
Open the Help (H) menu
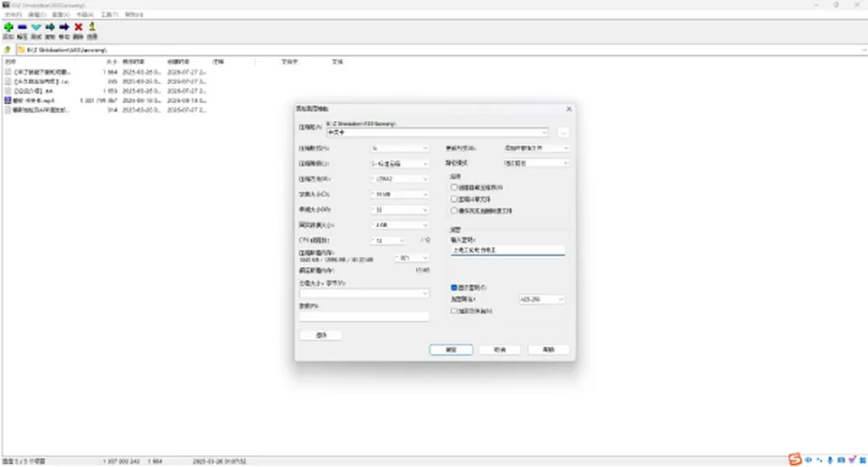pyautogui.click(x=134, y=14)
